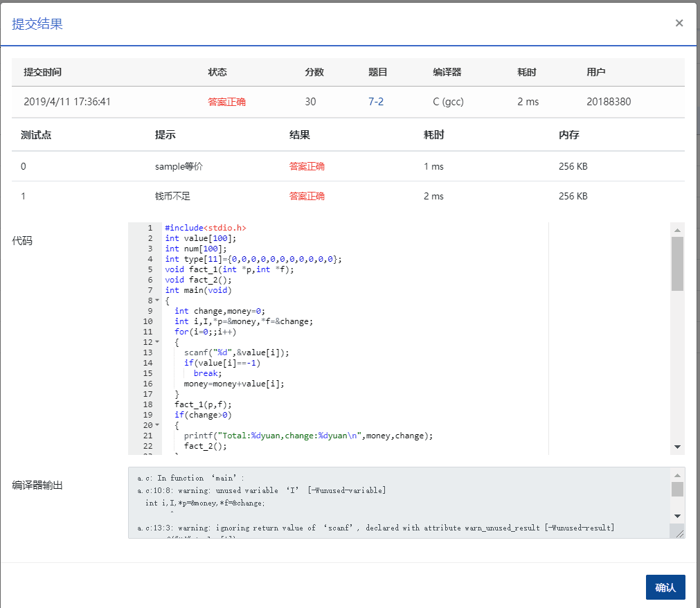Screen dimensions: 700x608
Task: Click compiler output scroll down arrow
Action: [677, 516]
